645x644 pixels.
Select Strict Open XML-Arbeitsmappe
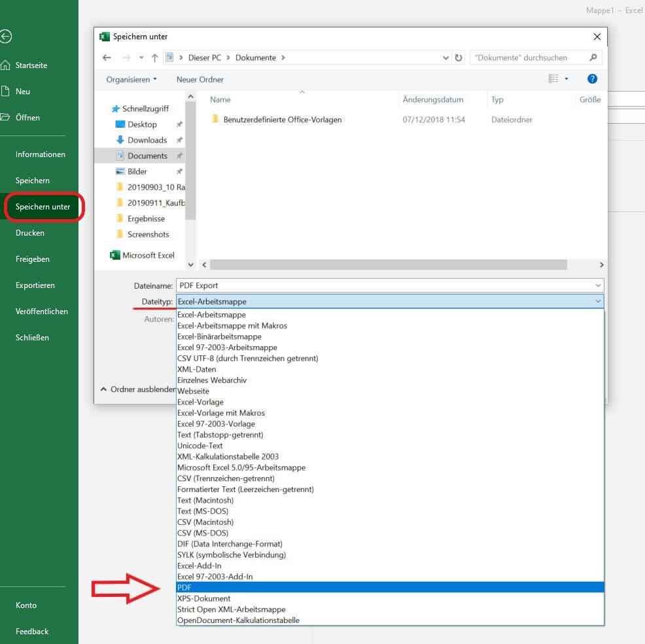(390, 609)
